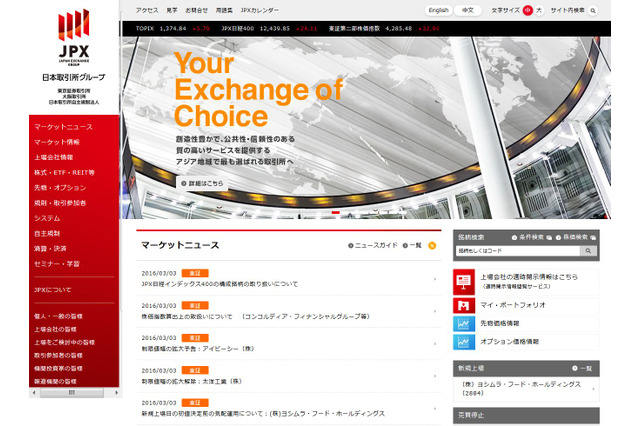Switch language to 中文
Screen dimensions: 640x426
tap(468, 11)
